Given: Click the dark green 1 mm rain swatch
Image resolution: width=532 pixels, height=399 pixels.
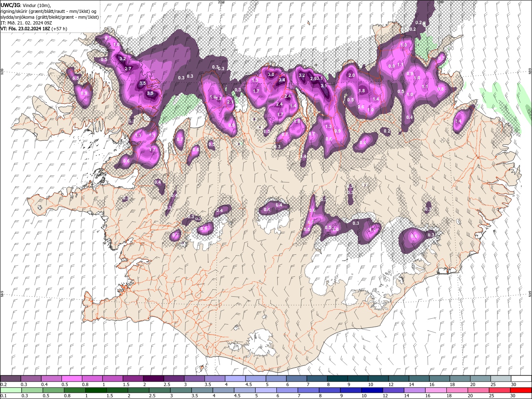Looking at the screenshot, I should click(x=96, y=390).
